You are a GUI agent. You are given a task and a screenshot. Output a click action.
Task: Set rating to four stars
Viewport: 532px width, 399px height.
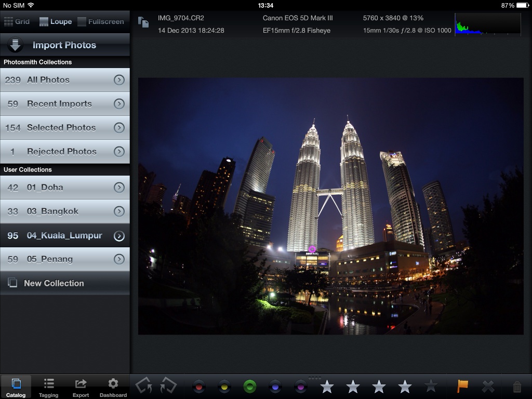(x=405, y=386)
